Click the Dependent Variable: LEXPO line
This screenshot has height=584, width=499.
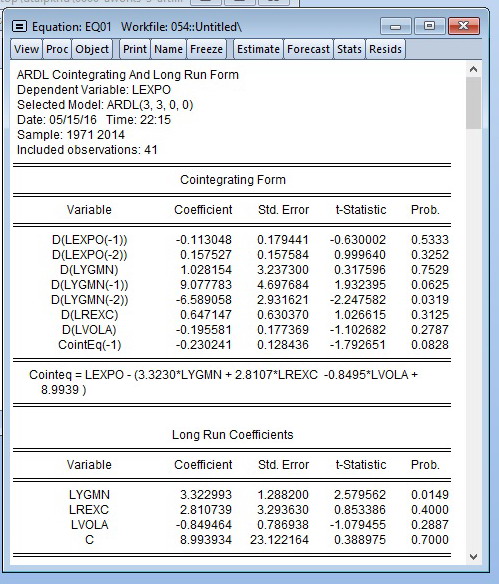click(94, 90)
